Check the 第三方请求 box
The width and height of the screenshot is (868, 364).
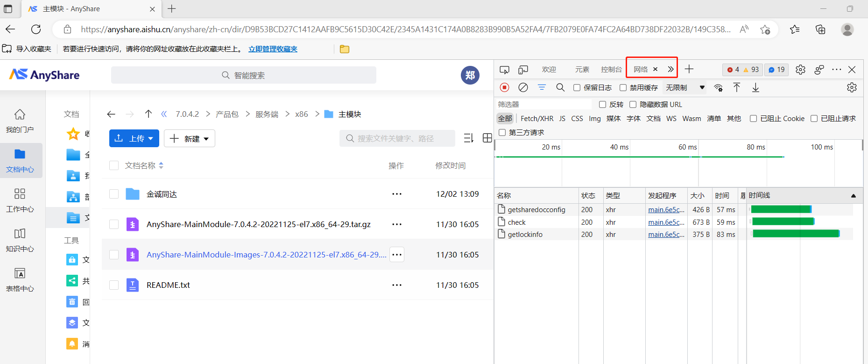click(502, 133)
